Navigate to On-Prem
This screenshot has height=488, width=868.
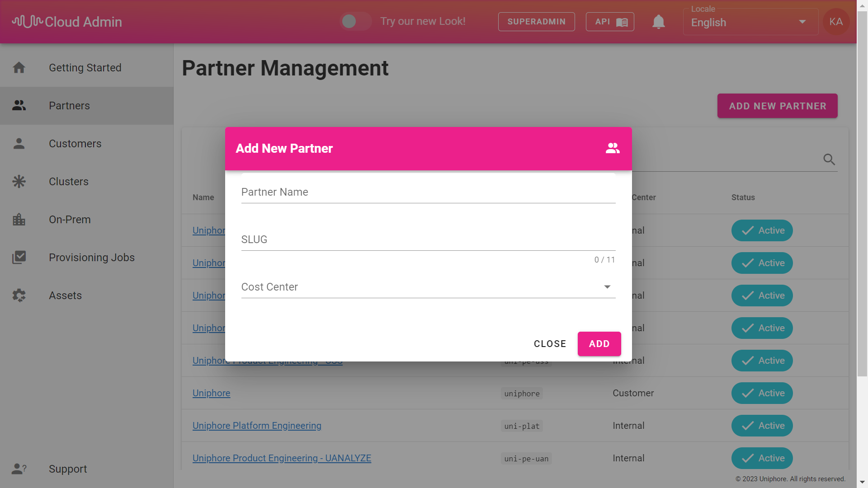(87, 220)
